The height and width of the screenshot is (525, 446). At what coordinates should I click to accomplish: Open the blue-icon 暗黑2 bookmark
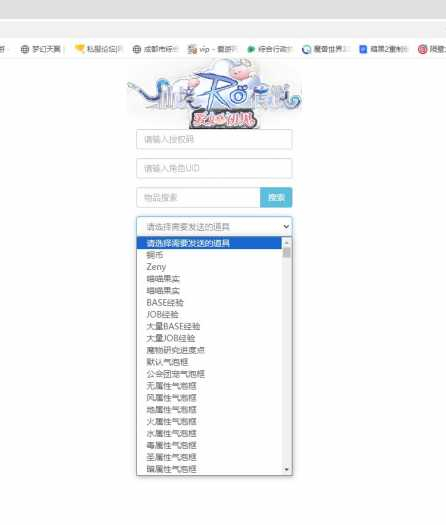(x=383, y=49)
